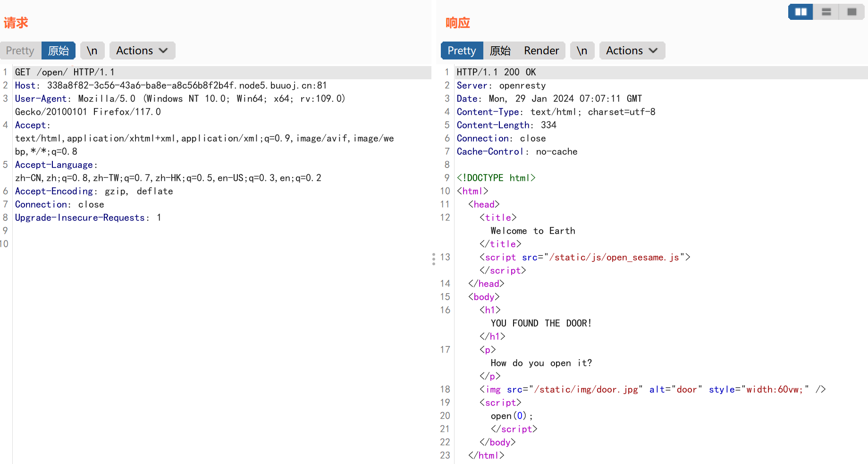Open the response Actions dropdown
868x464 pixels.
tap(632, 51)
